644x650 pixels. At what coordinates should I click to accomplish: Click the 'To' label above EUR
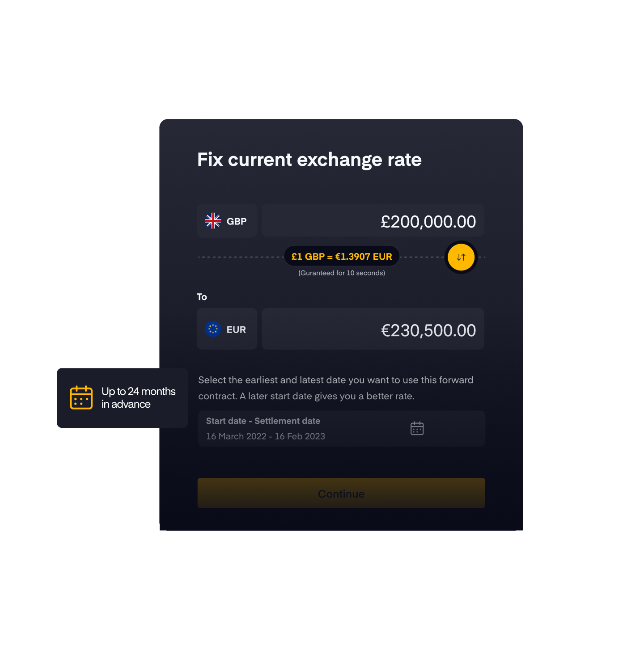tap(202, 297)
